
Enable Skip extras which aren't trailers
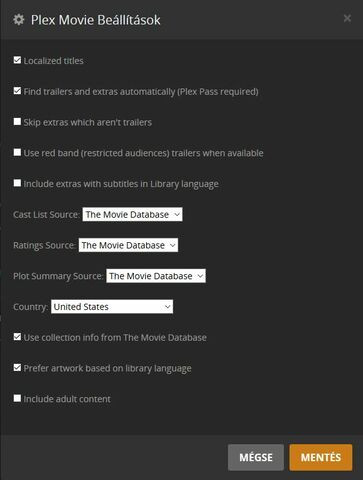click(17, 121)
